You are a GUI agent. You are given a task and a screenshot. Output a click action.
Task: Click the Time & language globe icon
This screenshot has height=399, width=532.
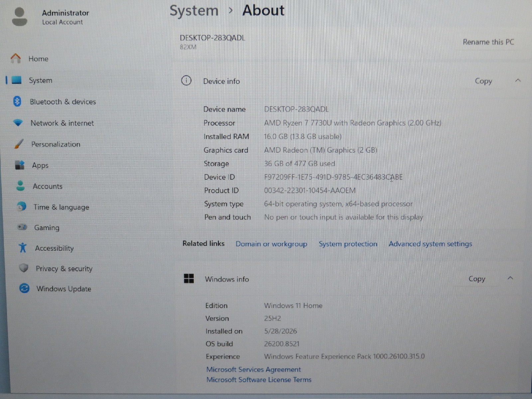(22, 206)
